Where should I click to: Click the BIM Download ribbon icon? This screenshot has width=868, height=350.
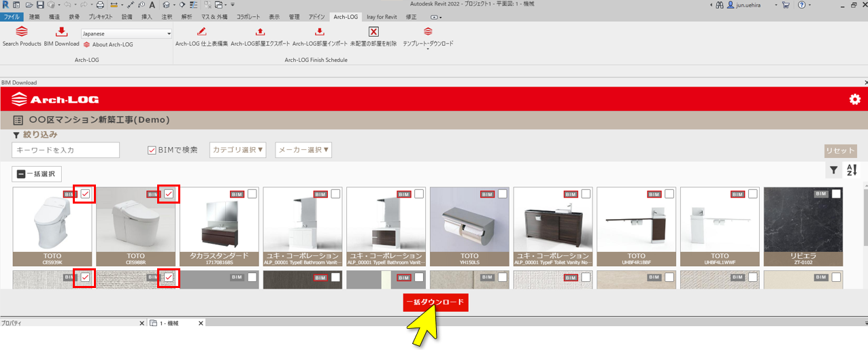(61, 31)
